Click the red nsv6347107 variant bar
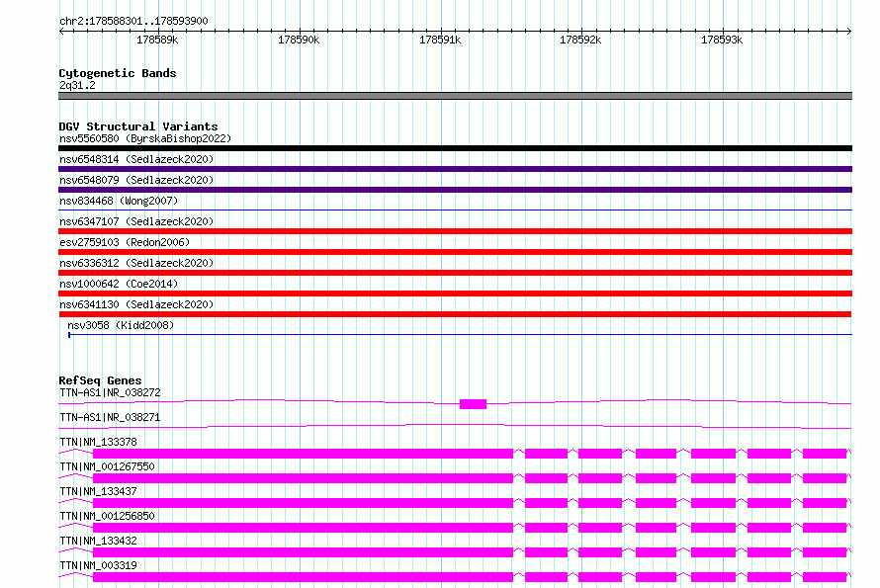This screenshot has width=880, height=588. tap(455, 231)
